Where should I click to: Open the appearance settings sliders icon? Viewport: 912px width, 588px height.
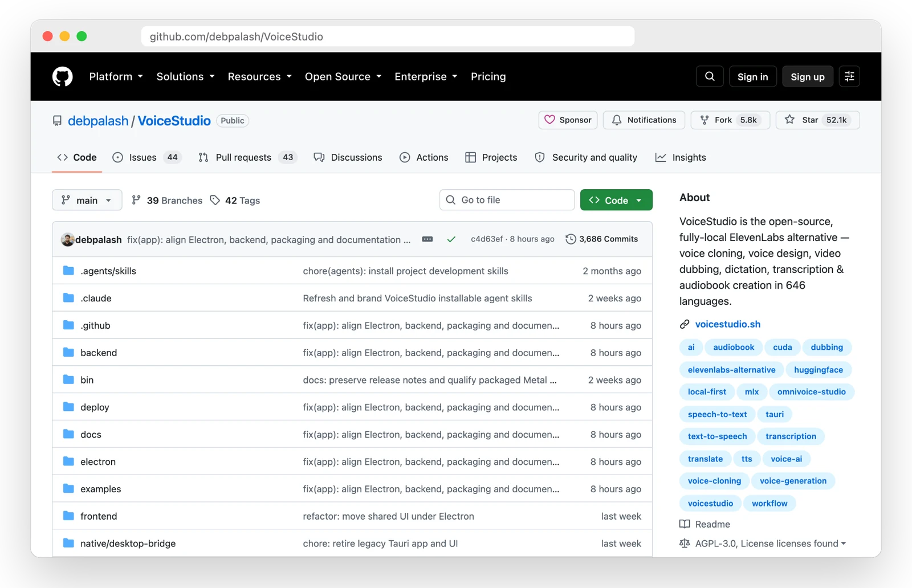(849, 76)
